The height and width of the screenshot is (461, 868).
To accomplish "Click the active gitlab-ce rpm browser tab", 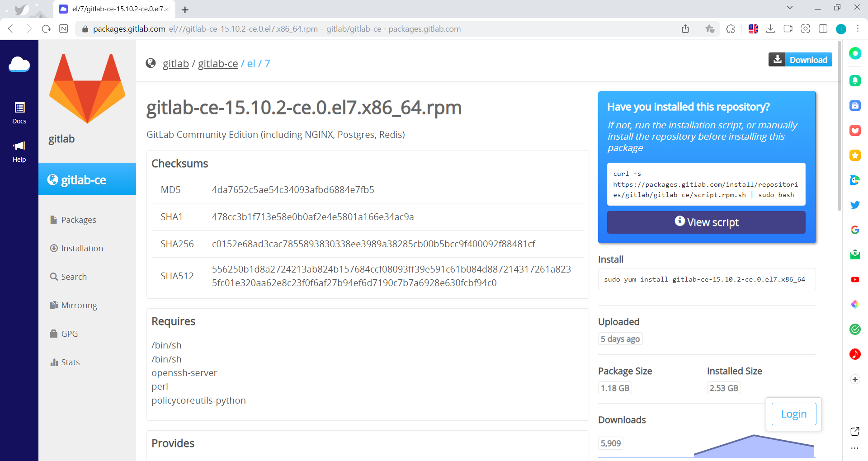I will coord(114,9).
